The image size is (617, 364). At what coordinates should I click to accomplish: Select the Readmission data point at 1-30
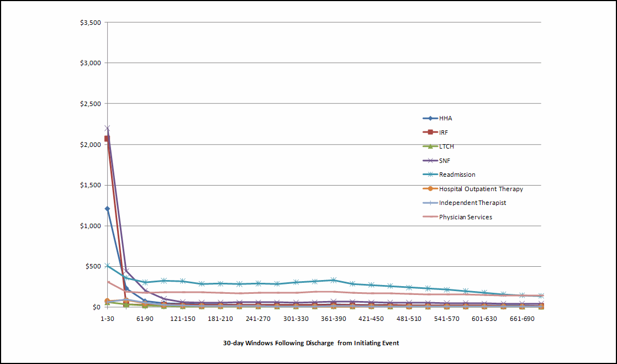click(x=107, y=266)
